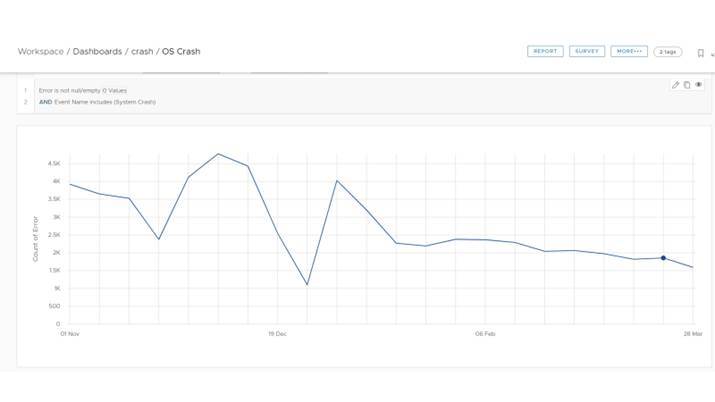The image size is (715, 402).
Task: Click the copy filter query icon
Action: (687, 85)
